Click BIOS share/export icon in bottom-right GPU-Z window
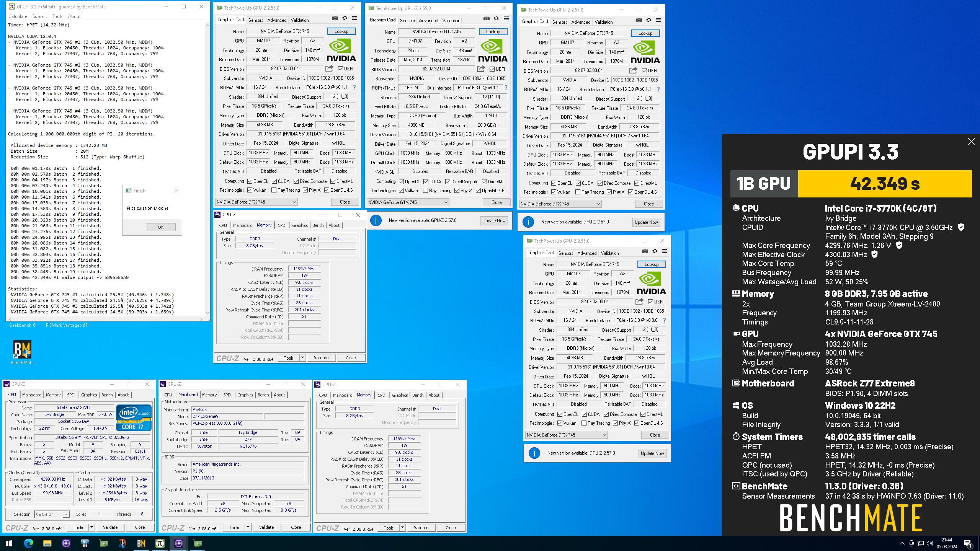Screen dimensions: 980x551 click(x=639, y=302)
